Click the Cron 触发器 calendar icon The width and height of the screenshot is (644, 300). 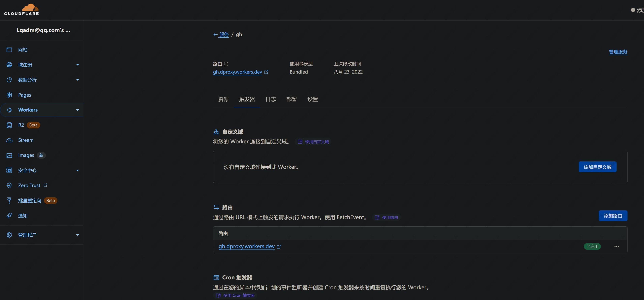point(216,277)
